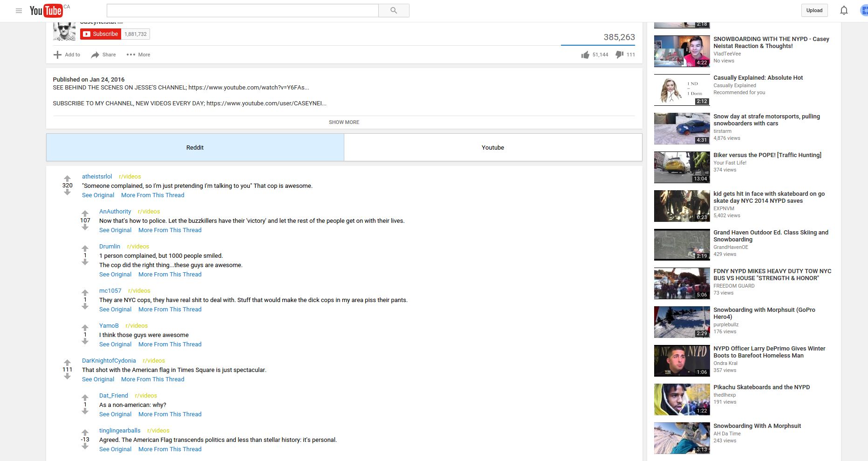The width and height of the screenshot is (868, 461).
Task: See Original for Drumlin's comment
Action: click(115, 275)
